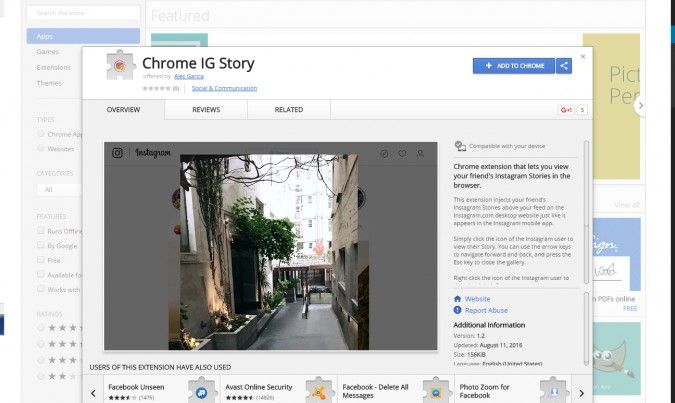Select Themes in the store sidebar

[x=49, y=83]
